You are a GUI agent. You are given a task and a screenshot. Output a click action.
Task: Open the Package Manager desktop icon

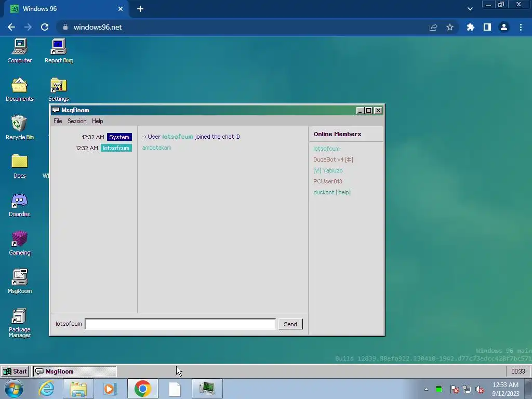20,323
